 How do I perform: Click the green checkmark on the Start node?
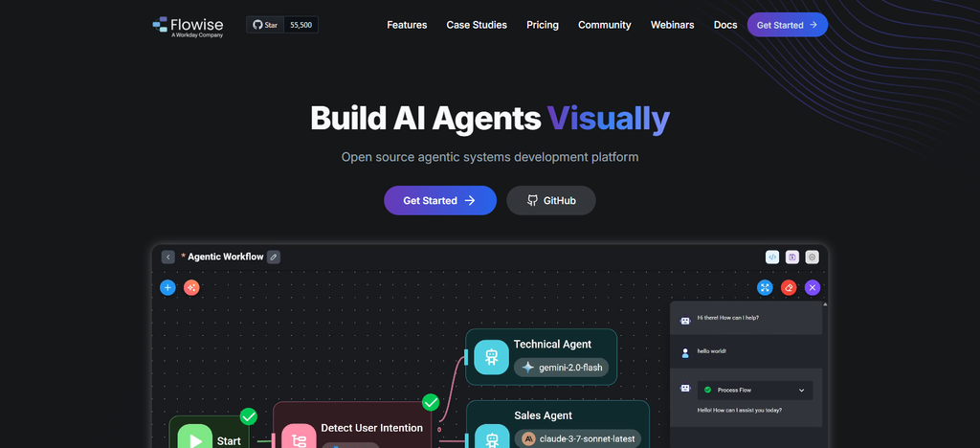point(249,416)
